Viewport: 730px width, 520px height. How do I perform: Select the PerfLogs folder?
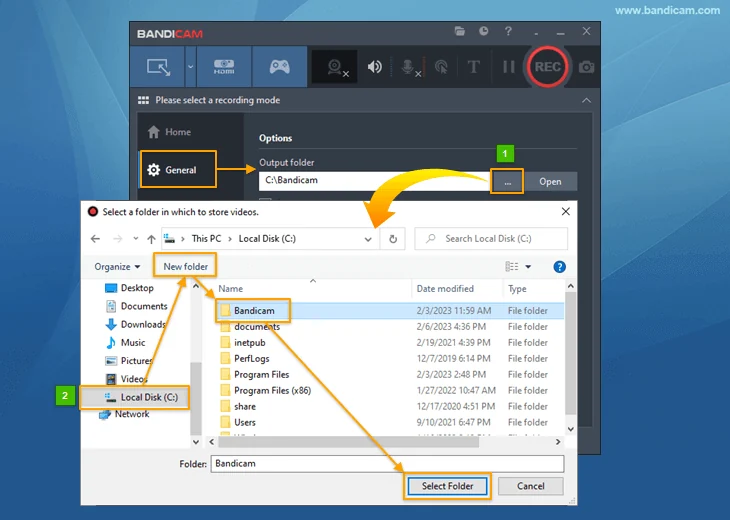point(251,358)
